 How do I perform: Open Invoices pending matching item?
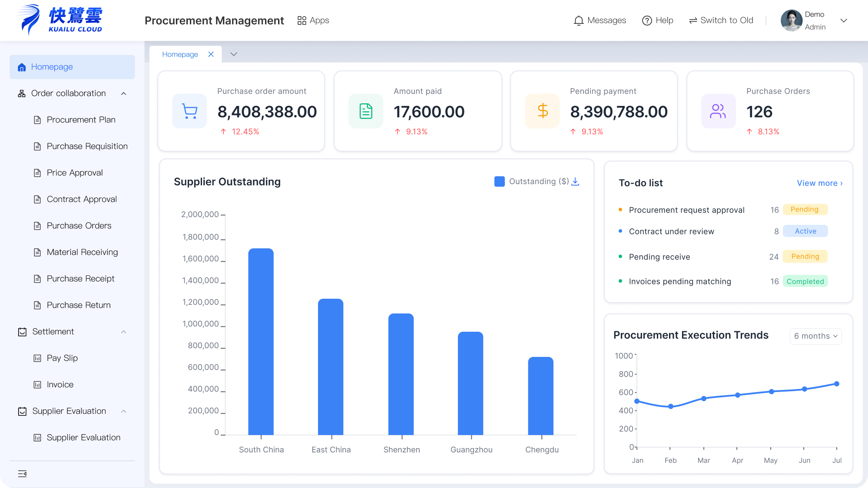click(x=680, y=281)
